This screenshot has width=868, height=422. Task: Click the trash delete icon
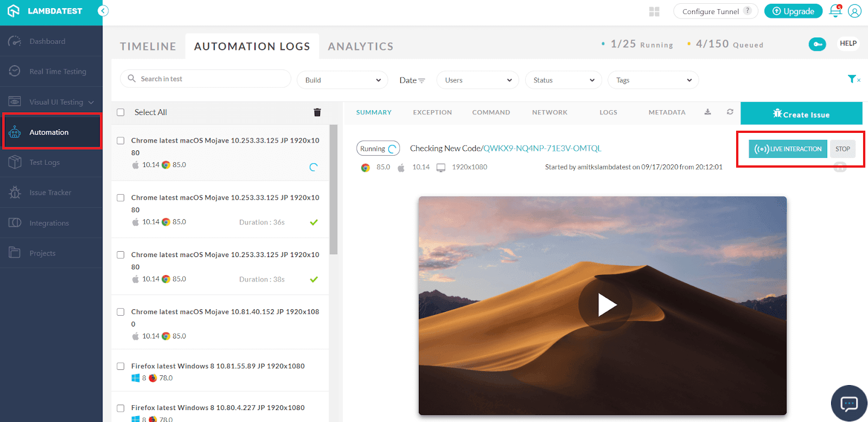[x=317, y=112]
